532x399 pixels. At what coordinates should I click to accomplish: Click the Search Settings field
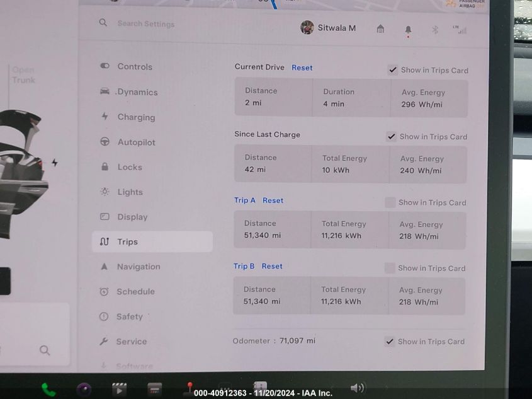tap(146, 24)
